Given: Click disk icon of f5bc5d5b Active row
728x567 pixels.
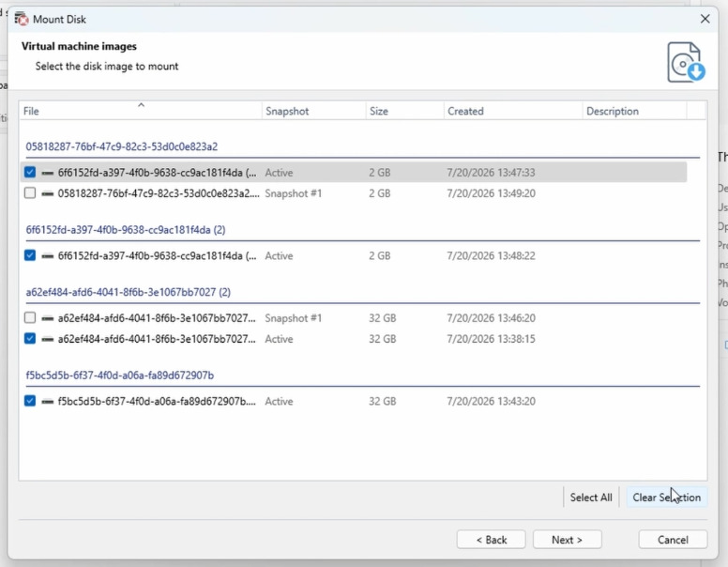Looking at the screenshot, I should 47,402.
